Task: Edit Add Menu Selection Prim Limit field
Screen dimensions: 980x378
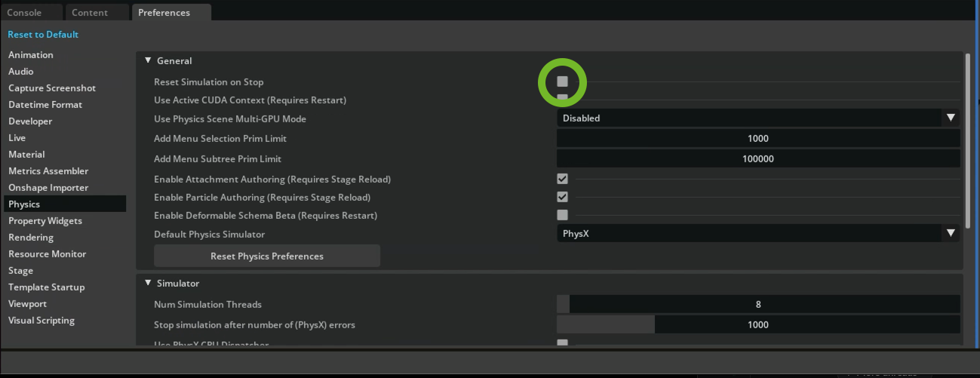Action: pos(758,138)
